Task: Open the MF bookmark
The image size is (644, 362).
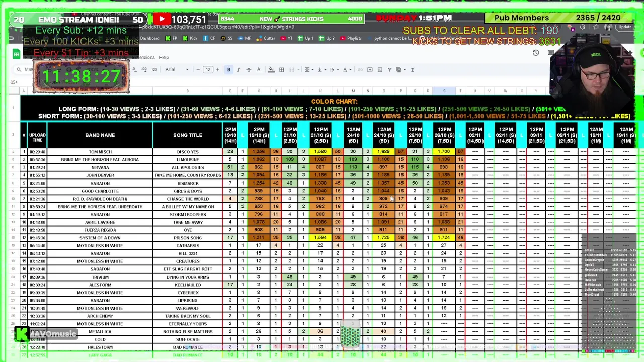Action: [x=245, y=38]
